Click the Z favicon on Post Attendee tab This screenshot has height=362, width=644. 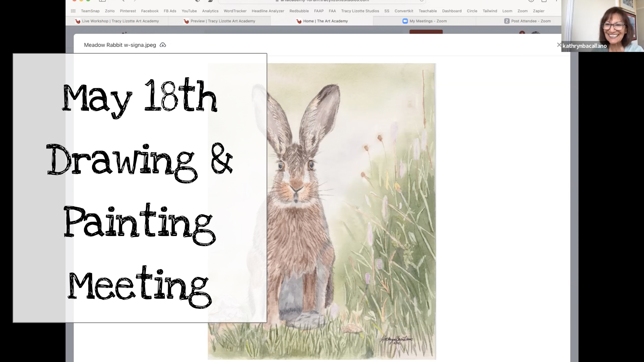[x=507, y=21]
